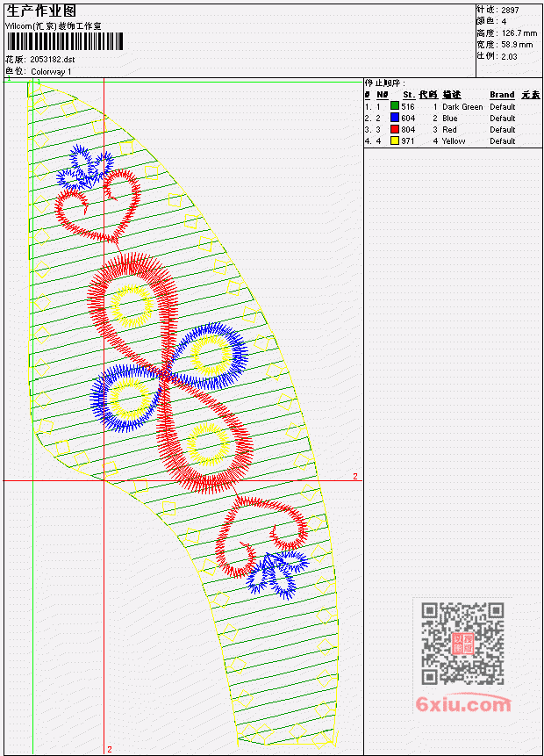This screenshot has width=544, height=756.
Task: Click the Blue thread color swatch
Action: click(395, 119)
